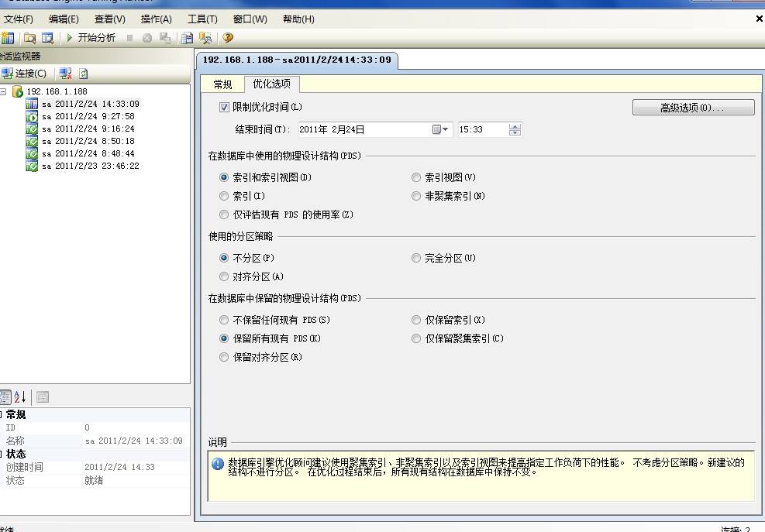The width and height of the screenshot is (765, 532).
Task: Select the 非聚集索引 radio button
Action: tap(417, 196)
